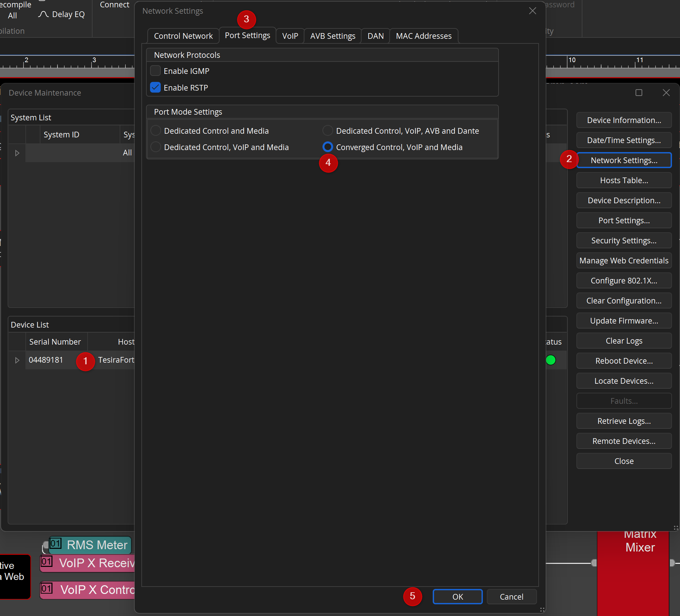Close the Network Settings dialog
Viewport: 680px width, 616px height.
(x=533, y=11)
